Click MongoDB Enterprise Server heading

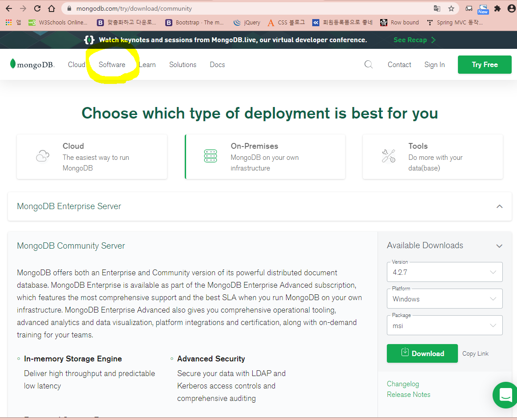[x=69, y=206]
